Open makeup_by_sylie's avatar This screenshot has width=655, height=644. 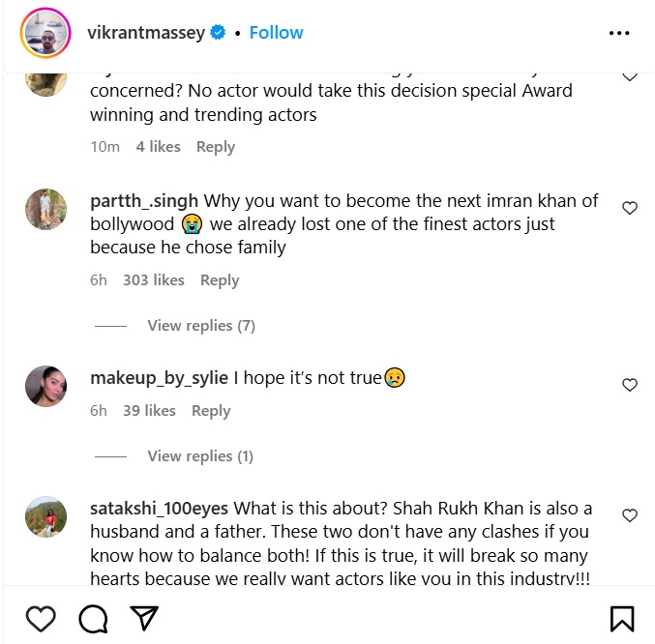pyautogui.click(x=45, y=387)
